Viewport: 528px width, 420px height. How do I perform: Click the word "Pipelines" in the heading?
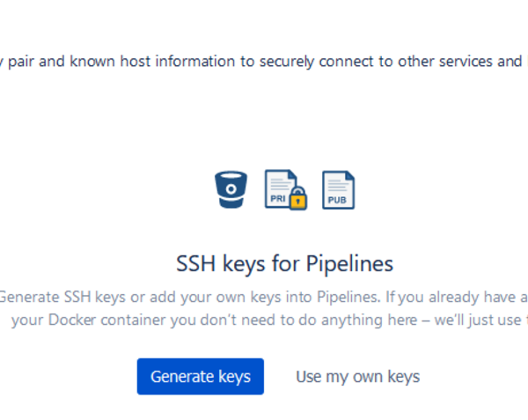coord(349,263)
